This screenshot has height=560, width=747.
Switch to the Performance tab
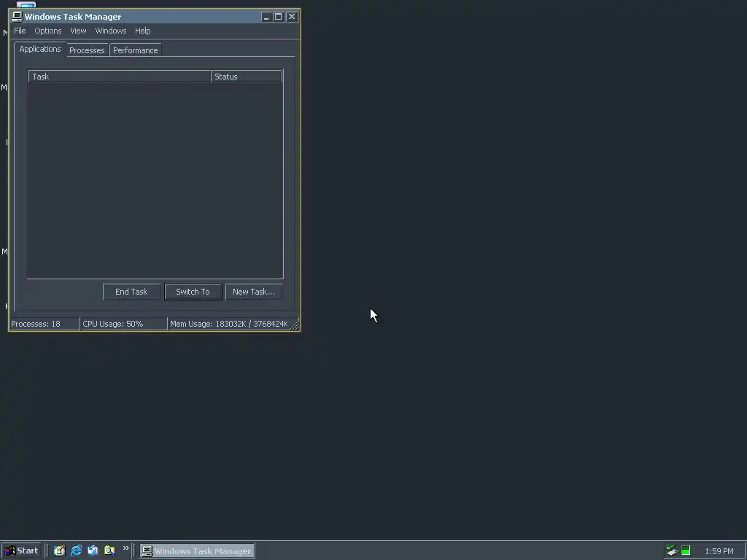coord(135,50)
